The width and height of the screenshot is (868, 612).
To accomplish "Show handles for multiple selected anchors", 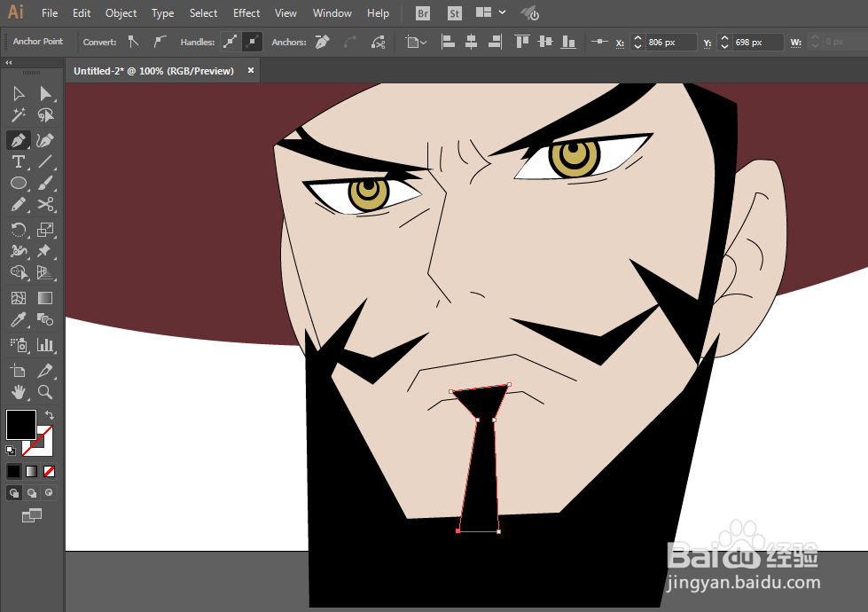I will click(x=230, y=42).
